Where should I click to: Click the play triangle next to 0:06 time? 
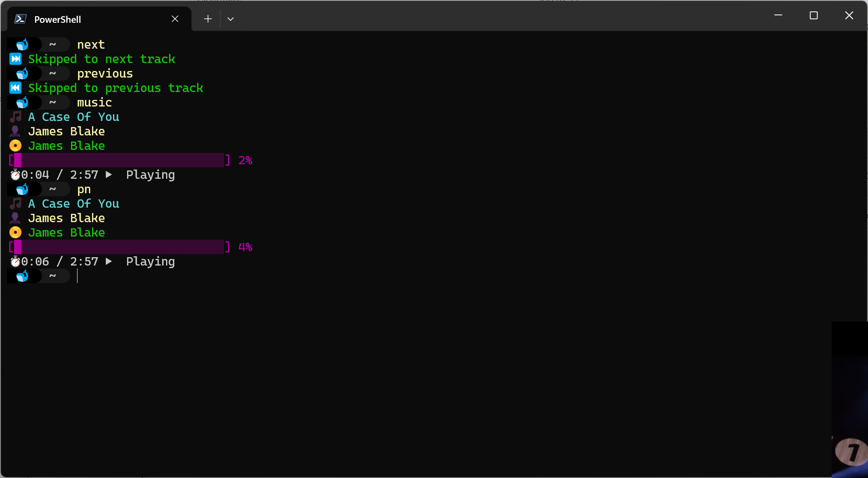pyautogui.click(x=109, y=261)
